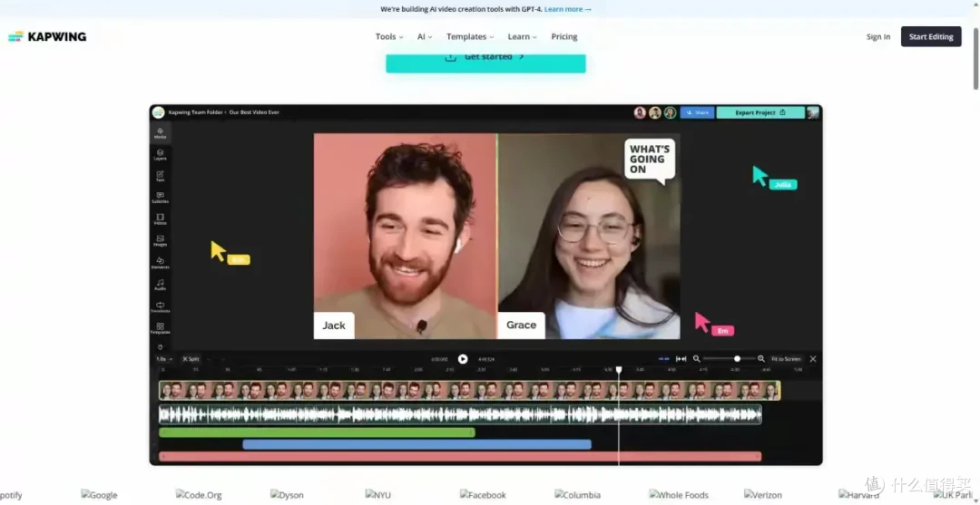The width and height of the screenshot is (980, 505).
Task: Open the 1.0x playback speed dropdown
Action: [164, 359]
